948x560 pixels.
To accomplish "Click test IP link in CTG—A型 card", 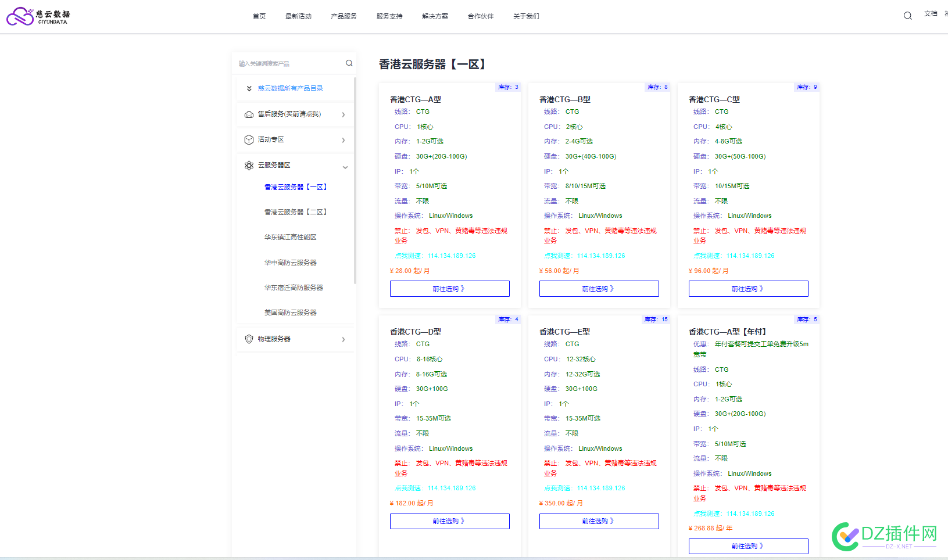I will pos(435,256).
